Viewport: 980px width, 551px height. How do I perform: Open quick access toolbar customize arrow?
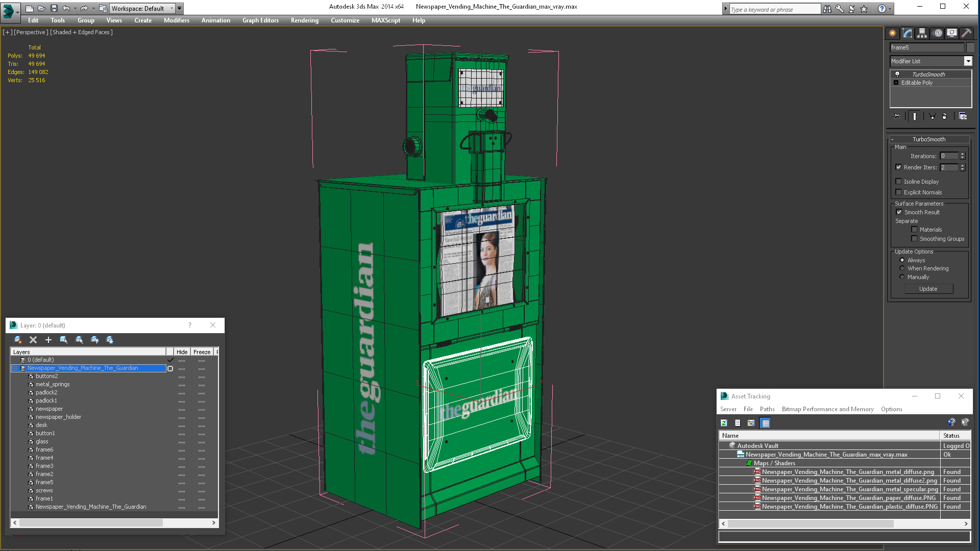(x=180, y=9)
